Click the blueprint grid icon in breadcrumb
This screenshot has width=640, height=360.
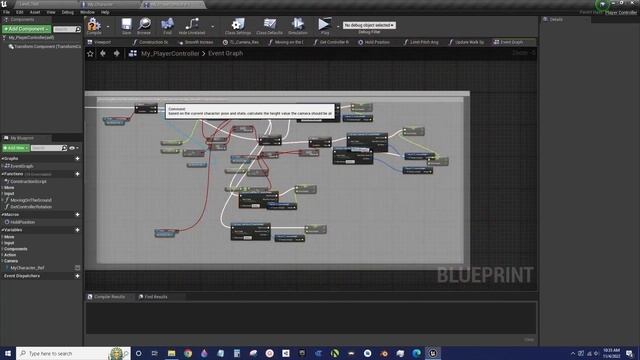click(133, 53)
